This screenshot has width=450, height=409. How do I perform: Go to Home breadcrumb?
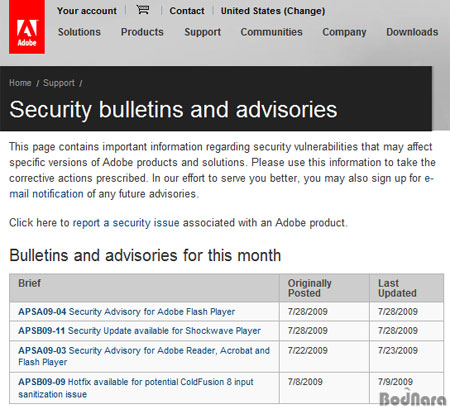(20, 83)
